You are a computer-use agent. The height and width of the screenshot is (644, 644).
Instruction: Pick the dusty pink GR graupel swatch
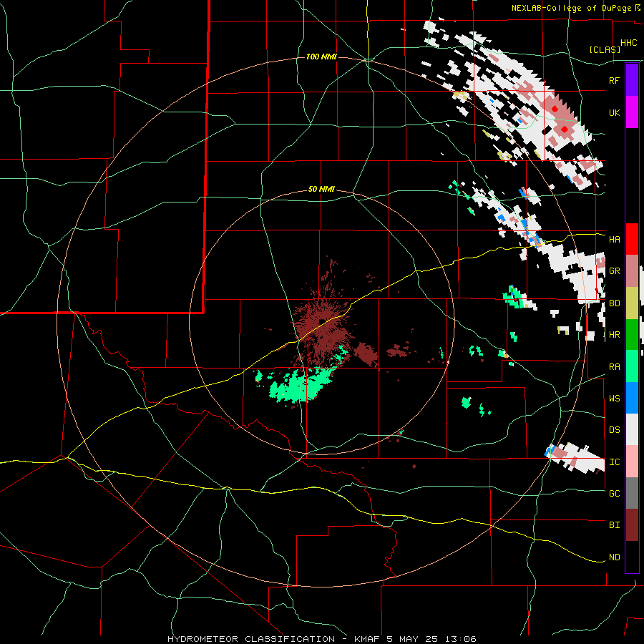(x=632, y=271)
